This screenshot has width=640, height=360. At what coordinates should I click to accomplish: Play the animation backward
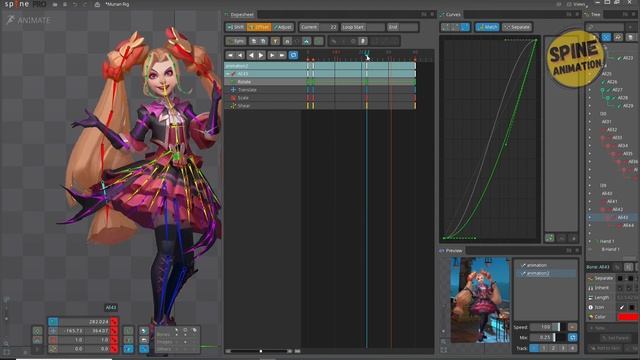point(251,55)
